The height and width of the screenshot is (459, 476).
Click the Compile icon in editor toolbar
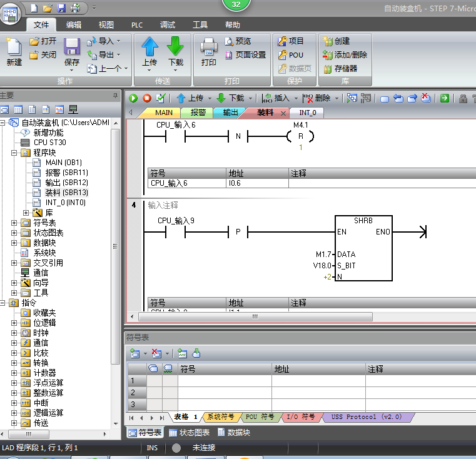[x=161, y=98]
